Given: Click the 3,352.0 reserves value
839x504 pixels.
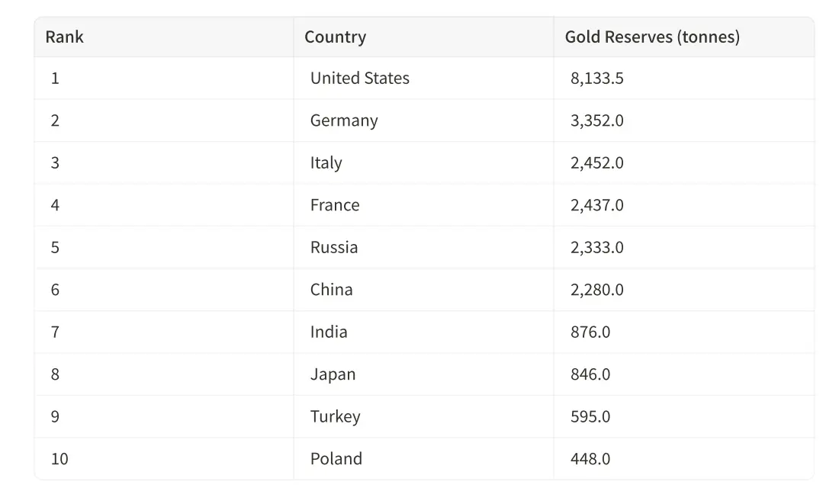Looking at the screenshot, I should (x=596, y=120).
